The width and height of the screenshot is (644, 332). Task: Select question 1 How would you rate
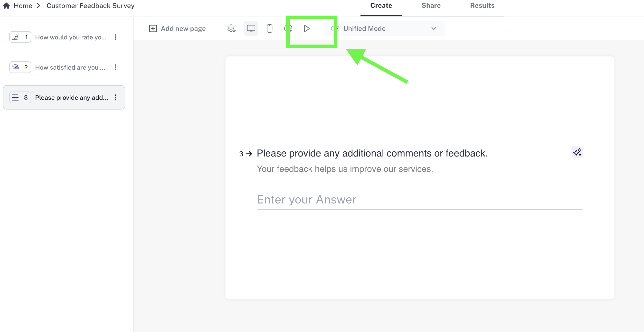[x=71, y=37]
